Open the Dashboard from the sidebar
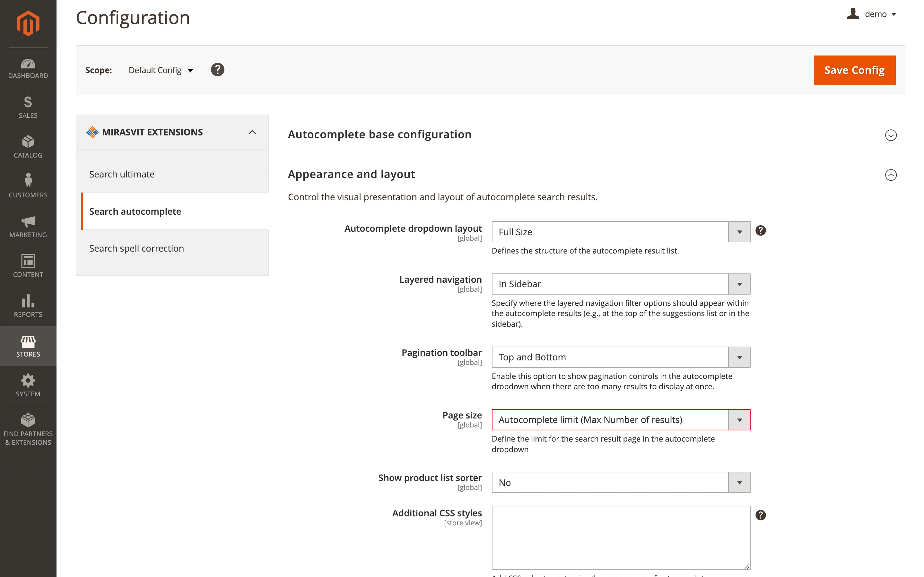The width and height of the screenshot is (924, 577). [28, 69]
